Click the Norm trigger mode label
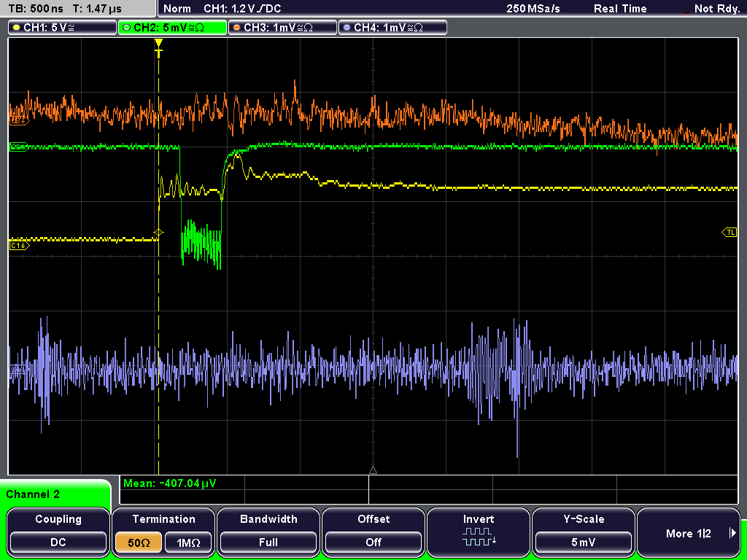 (x=177, y=9)
